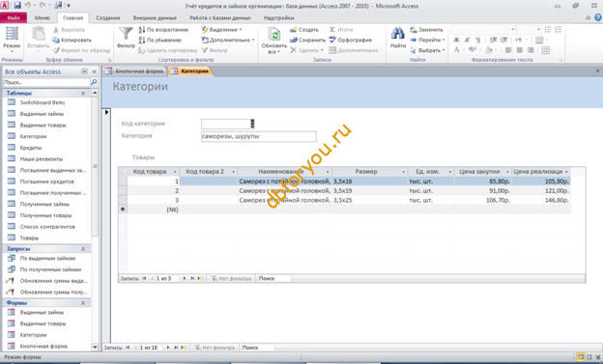
Task: Click Нет фильтра in outer navigator
Action: (215, 348)
